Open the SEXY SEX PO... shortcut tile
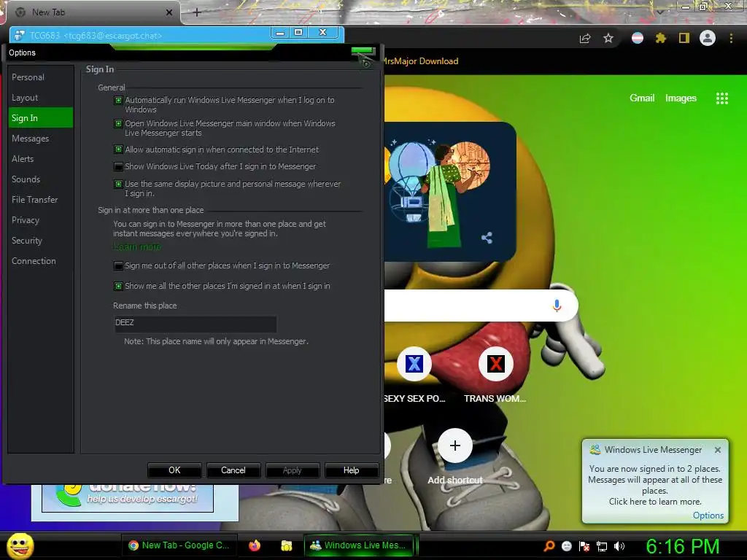 click(414, 365)
